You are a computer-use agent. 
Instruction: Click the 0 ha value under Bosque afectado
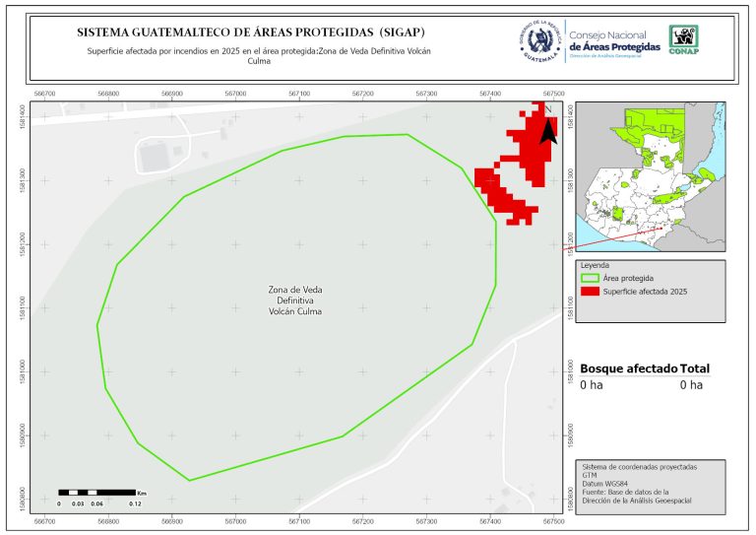click(x=591, y=385)
